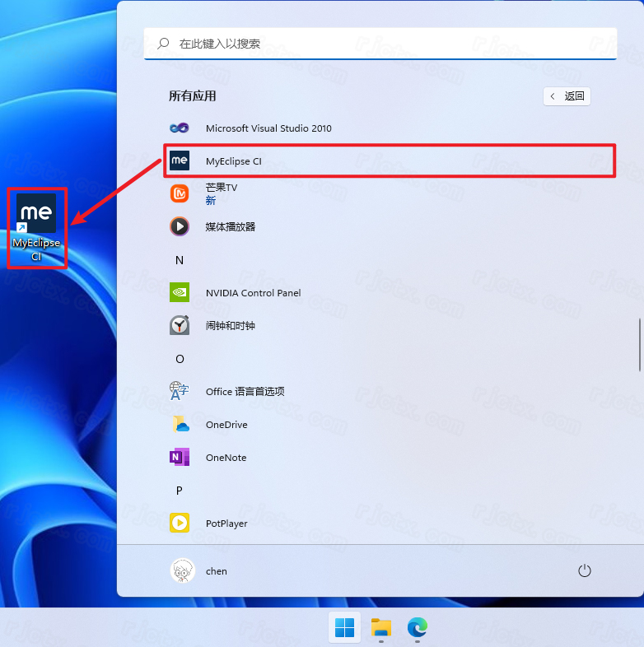The image size is (644, 647).
Task: Open OneNote app
Action: (x=226, y=458)
